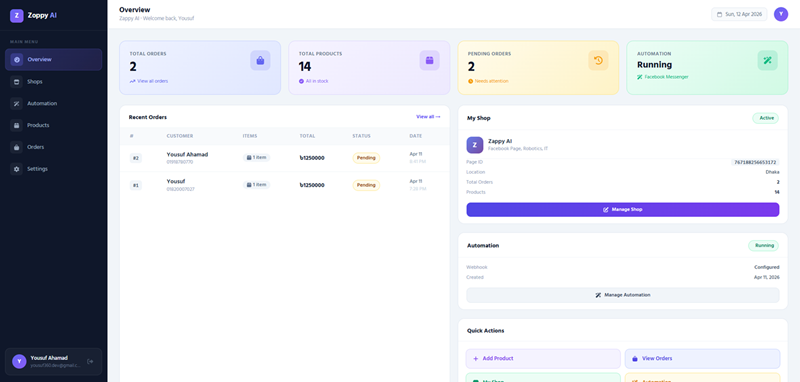Click the View all link in Recent Orders
The height and width of the screenshot is (382, 800).
point(428,117)
